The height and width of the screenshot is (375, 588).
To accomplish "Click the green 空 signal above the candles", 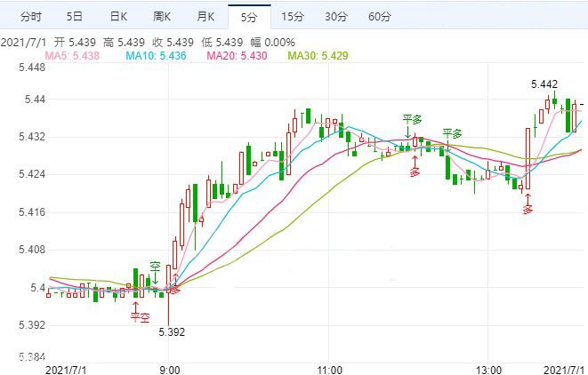I will click(x=155, y=266).
